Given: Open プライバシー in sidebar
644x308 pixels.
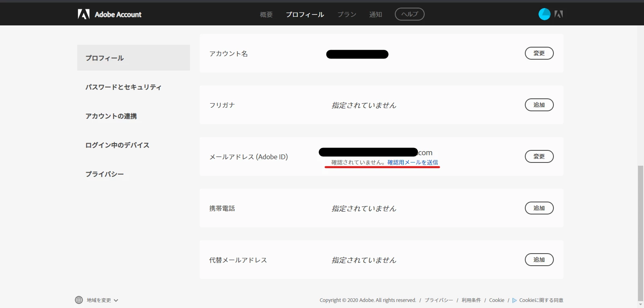Looking at the screenshot, I should pyautogui.click(x=104, y=174).
